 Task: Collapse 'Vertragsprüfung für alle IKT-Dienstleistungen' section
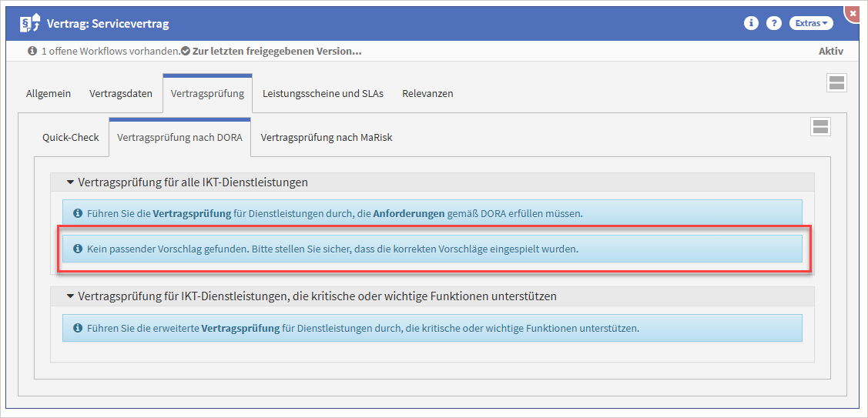click(71, 182)
